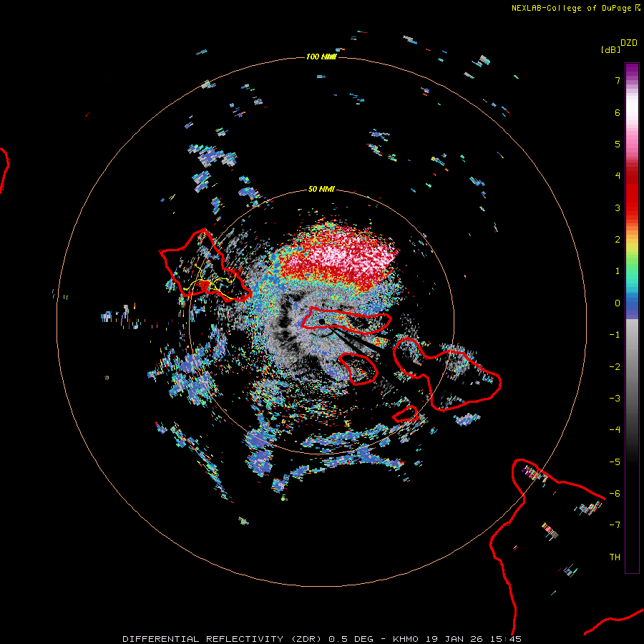Screen dimensions: 644x644
Task: Click the 5 value on the color scale
Action: pyautogui.click(x=618, y=144)
